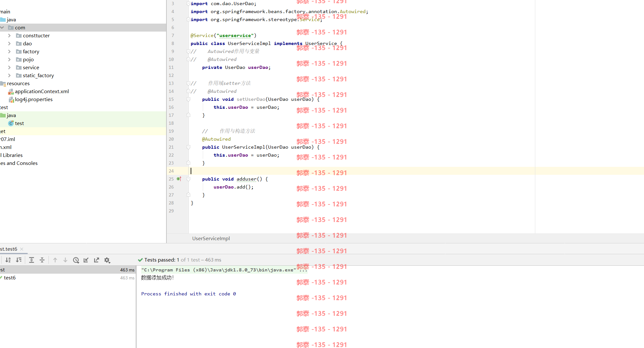Select the java folder under test
Viewport: 644px width, 348px height.
pos(83,115)
